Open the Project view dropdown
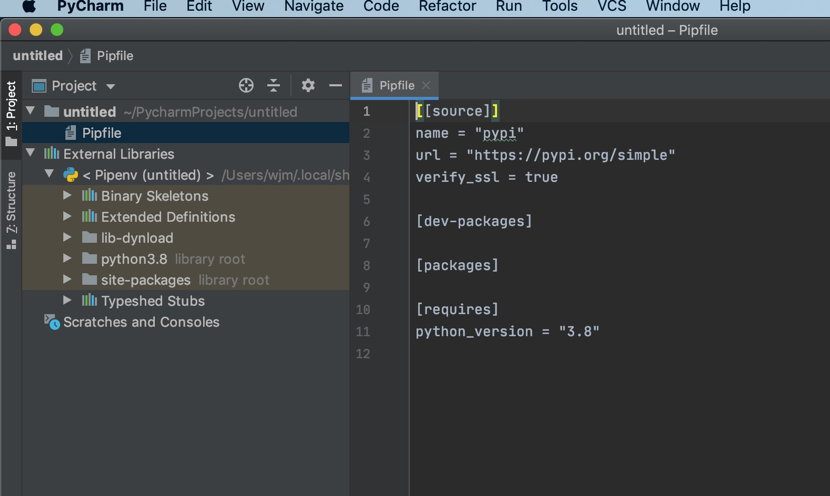 (x=110, y=87)
